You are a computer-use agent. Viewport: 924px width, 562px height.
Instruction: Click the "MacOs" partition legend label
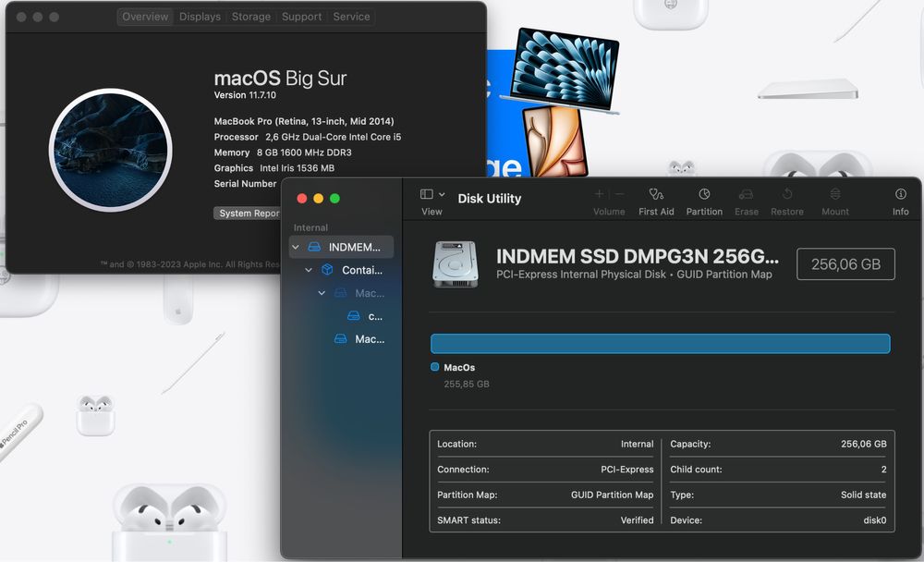(x=459, y=367)
